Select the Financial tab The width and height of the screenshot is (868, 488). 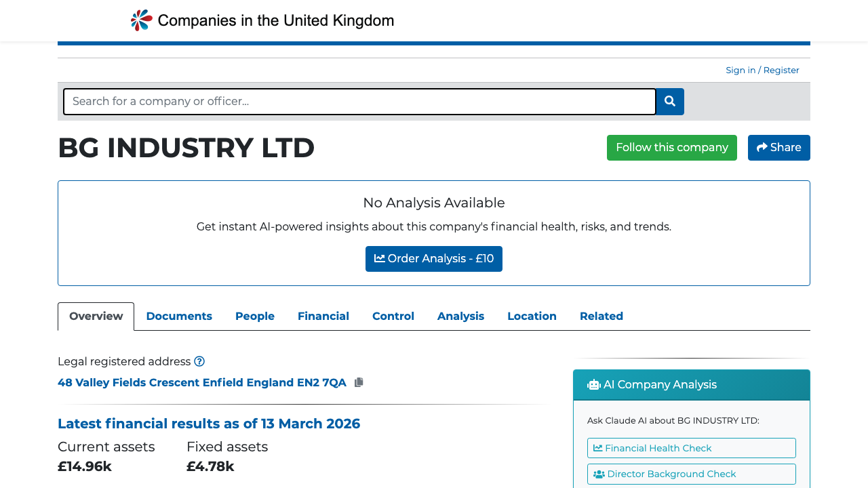[323, 316]
